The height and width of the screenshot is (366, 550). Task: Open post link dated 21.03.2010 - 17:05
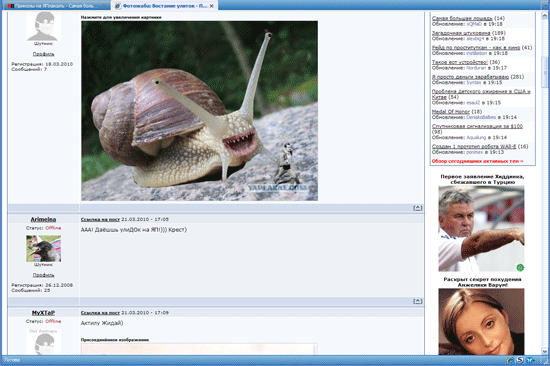tap(100, 219)
